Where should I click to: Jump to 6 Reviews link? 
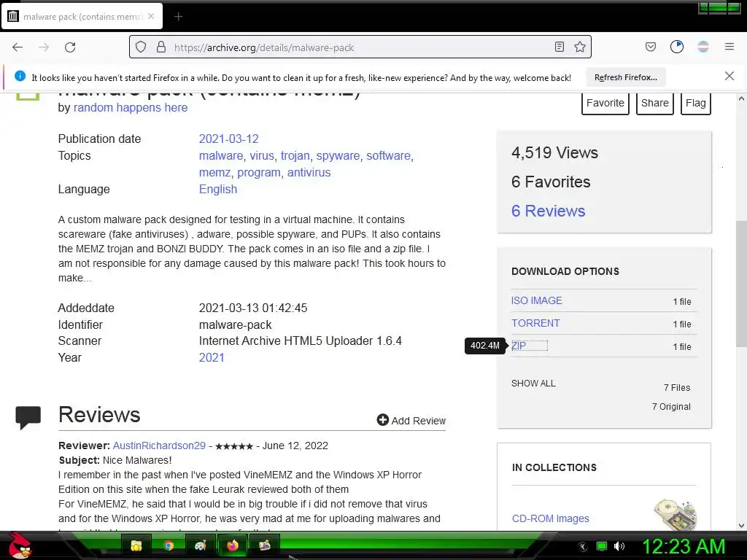pyautogui.click(x=549, y=211)
